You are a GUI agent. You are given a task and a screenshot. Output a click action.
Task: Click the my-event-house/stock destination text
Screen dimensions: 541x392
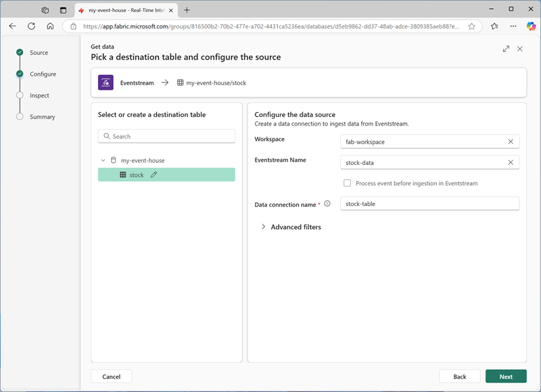click(x=216, y=83)
